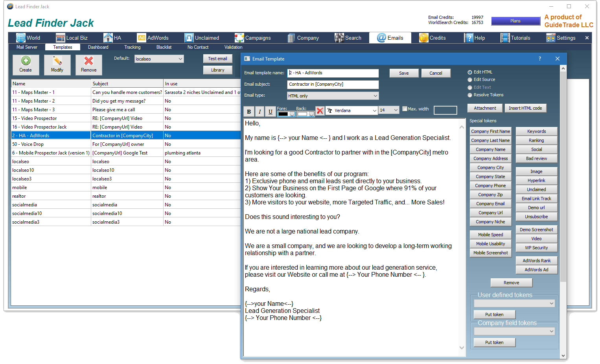600x364 pixels.
Task: Select the Edit Source radio button
Action: 470,80
